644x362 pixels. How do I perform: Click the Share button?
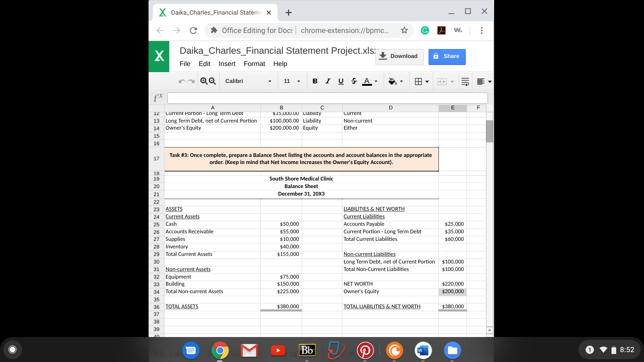[446, 57]
